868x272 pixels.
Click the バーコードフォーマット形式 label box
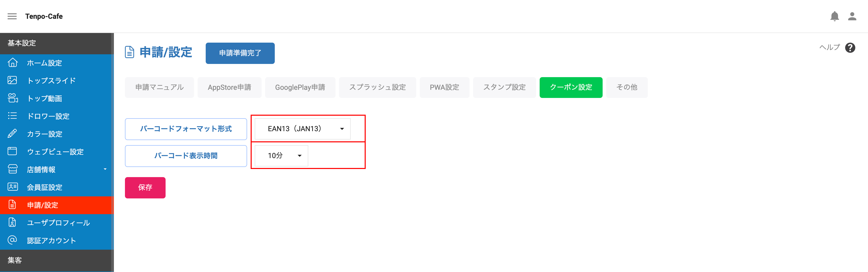coord(186,129)
